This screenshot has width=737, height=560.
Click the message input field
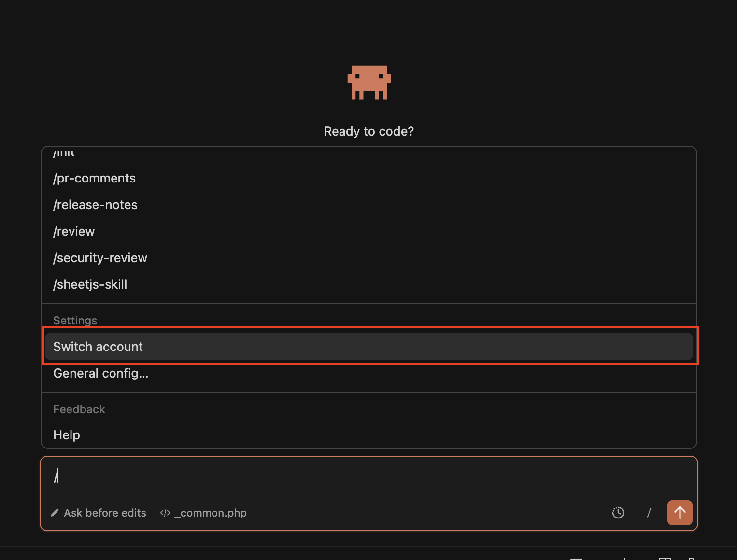pos(369,476)
